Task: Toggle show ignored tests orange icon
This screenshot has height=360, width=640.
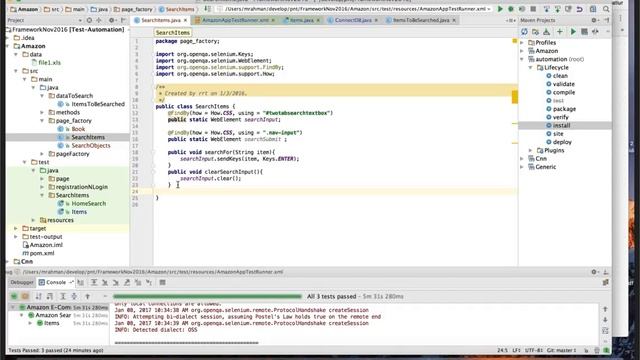Action: coord(25,296)
